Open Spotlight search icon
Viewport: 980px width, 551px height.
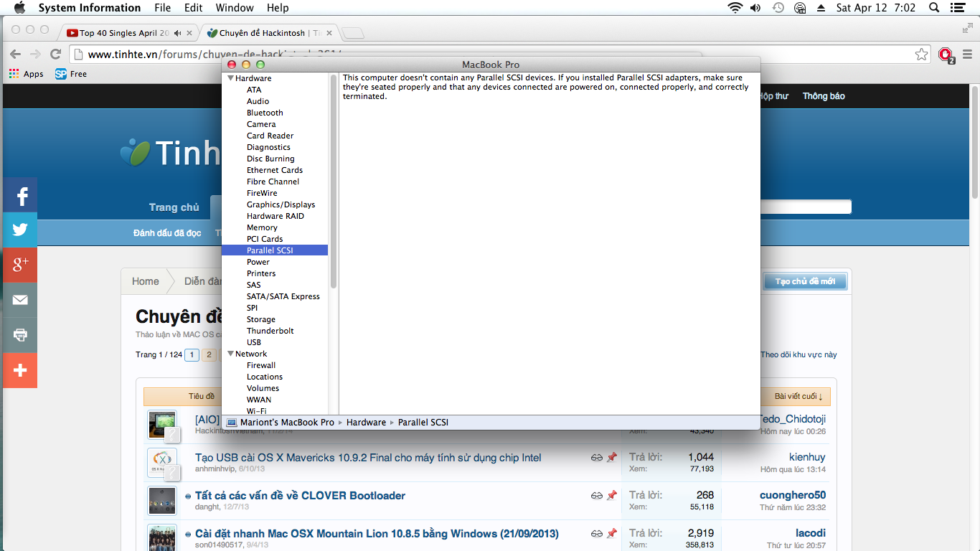click(x=934, y=8)
